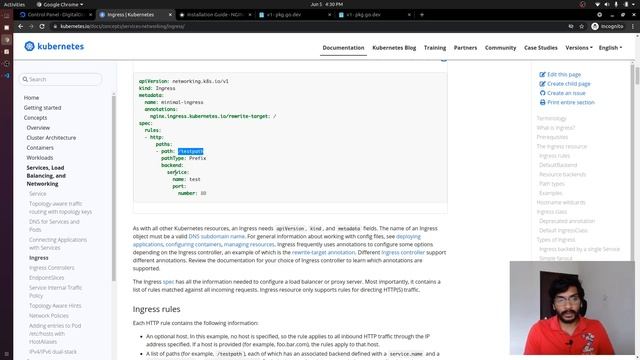Click the Create an issue GitHub icon
The width and height of the screenshot is (640, 360).
(542, 93)
